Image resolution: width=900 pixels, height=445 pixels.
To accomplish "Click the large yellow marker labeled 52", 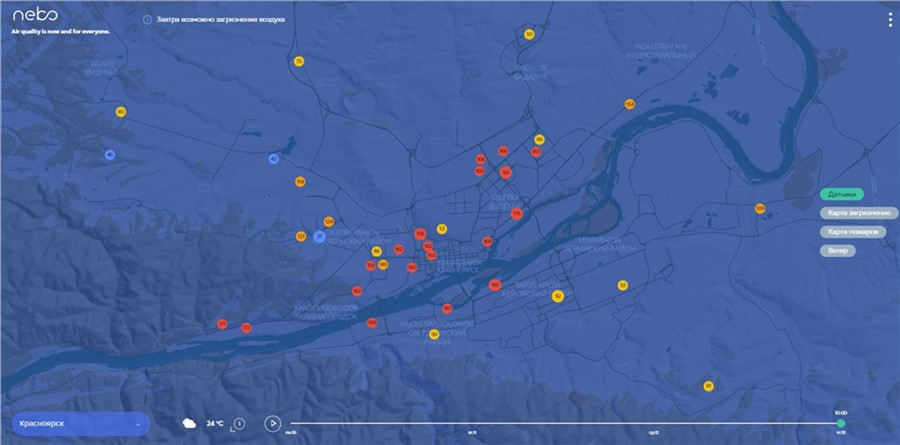I will (557, 296).
